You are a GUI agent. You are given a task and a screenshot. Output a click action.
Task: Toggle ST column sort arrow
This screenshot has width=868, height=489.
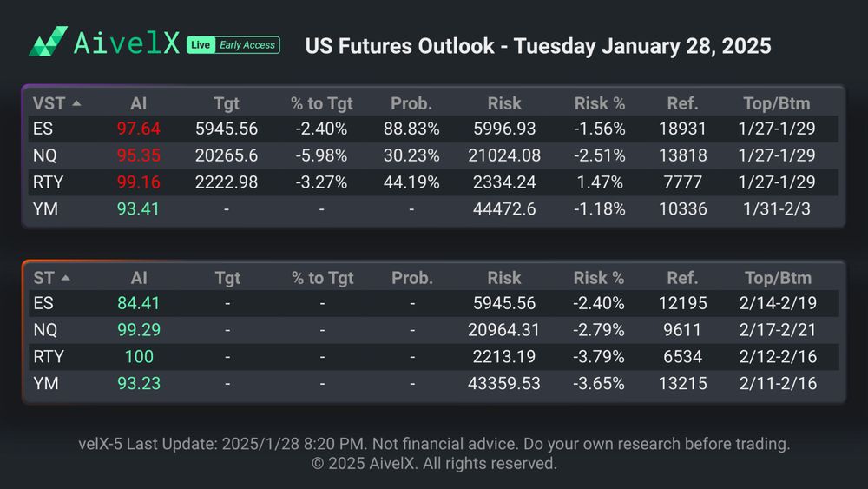click(x=66, y=278)
